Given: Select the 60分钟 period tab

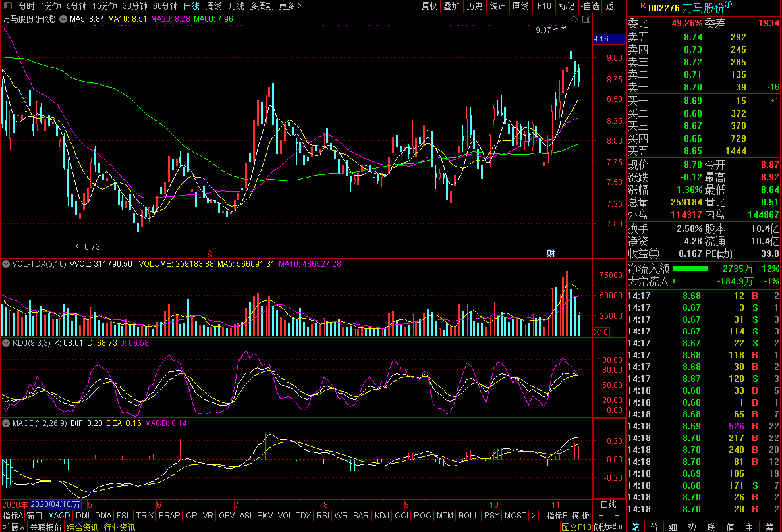Looking at the screenshot, I should [165, 6].
